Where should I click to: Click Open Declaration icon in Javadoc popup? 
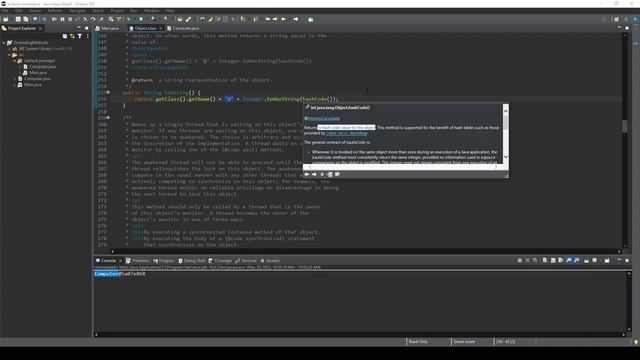coord(330,174)
